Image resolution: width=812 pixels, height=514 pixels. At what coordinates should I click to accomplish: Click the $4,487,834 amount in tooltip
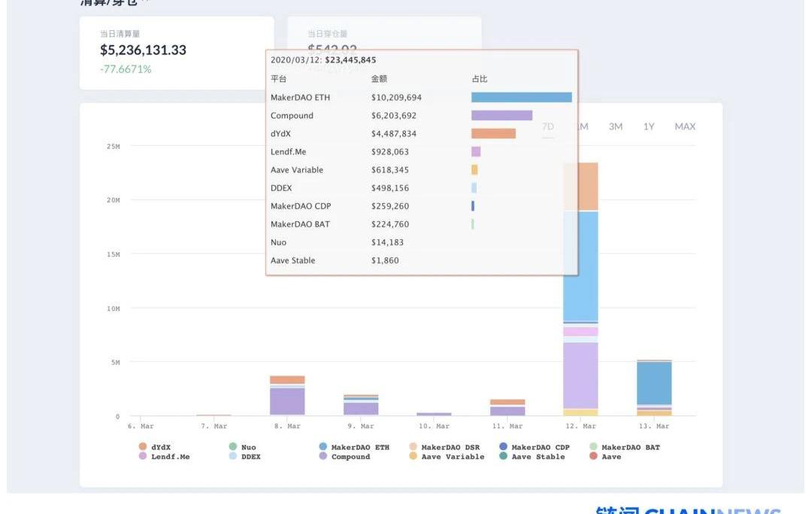tap(393, 134)
